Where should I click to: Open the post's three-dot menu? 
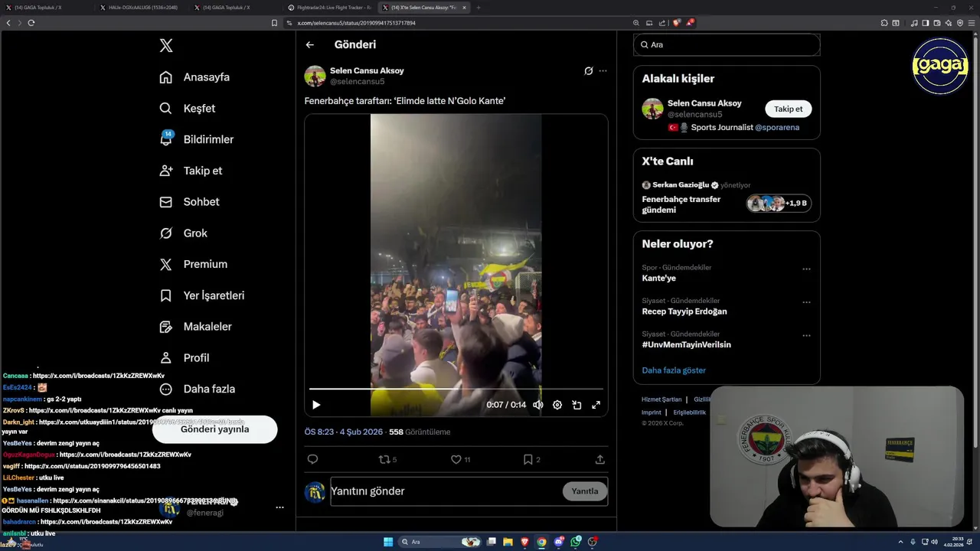[603, 71]
